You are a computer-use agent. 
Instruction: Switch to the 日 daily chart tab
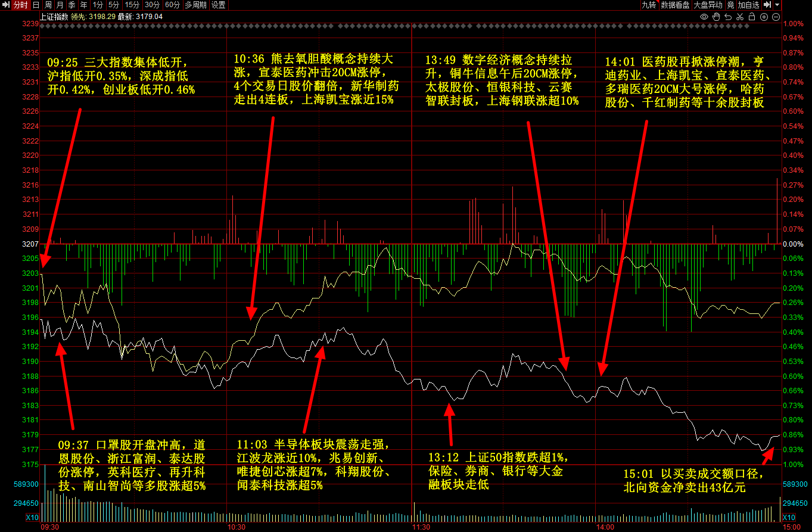tap(36, 5)
